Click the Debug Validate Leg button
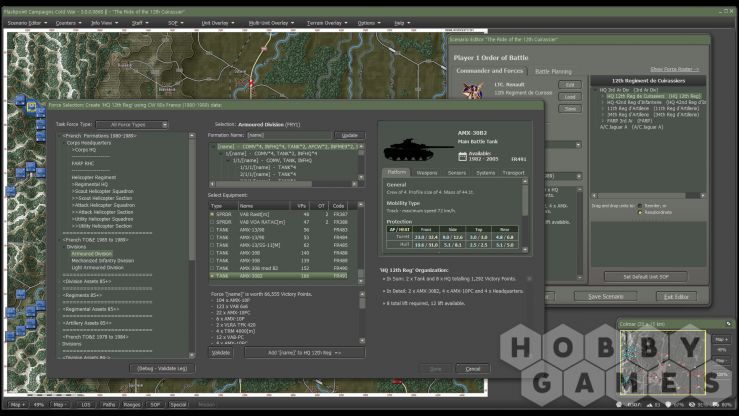739x416 pixels. point(162,368)
